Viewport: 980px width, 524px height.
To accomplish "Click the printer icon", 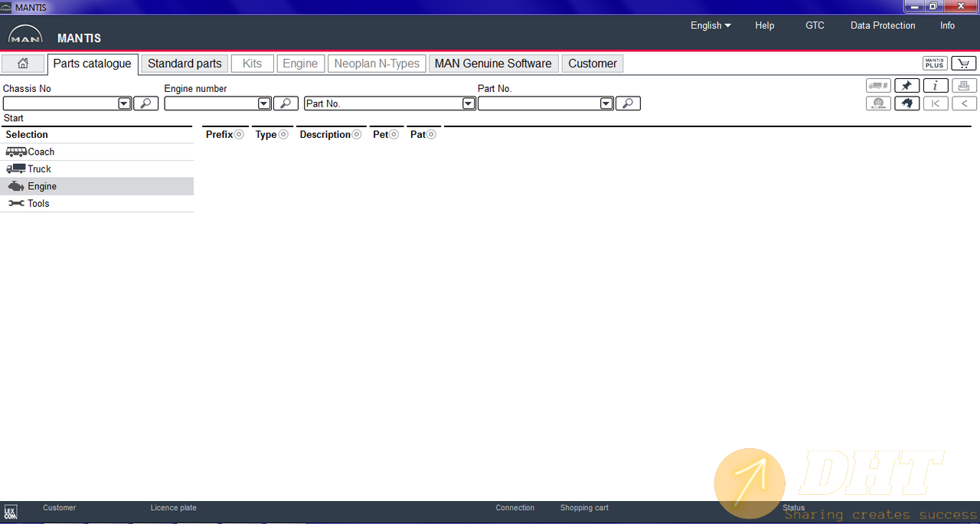I will 964,86.
